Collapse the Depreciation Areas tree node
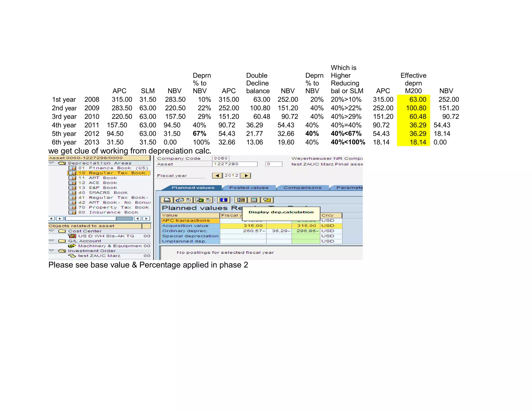The image size is (532, 411). coord(51,163)
